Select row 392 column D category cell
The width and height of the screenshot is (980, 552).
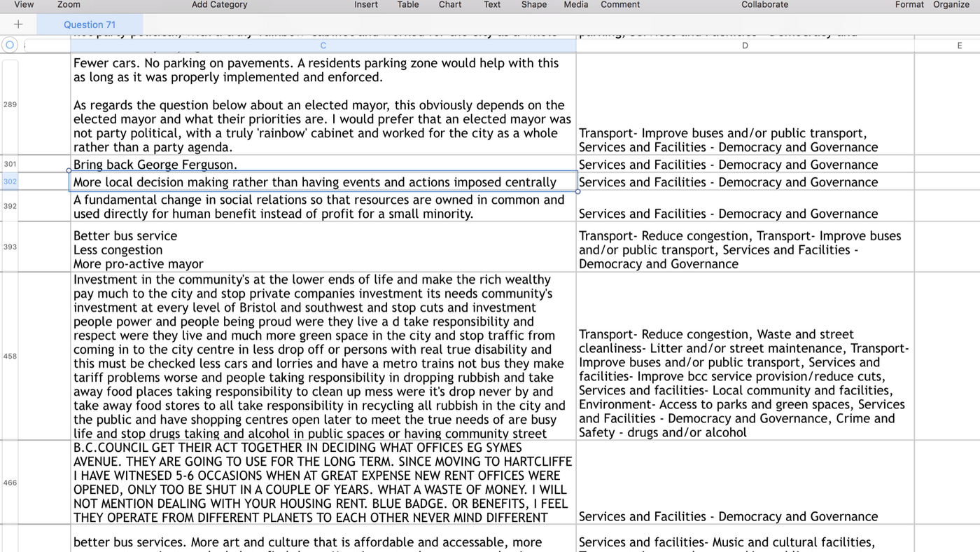pyautogui.click(x=745, y=206)
